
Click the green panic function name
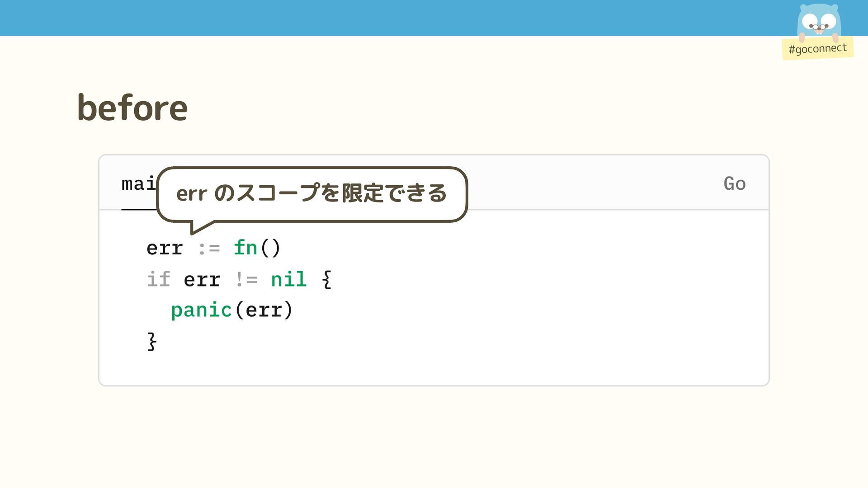[x=201, y=310]
